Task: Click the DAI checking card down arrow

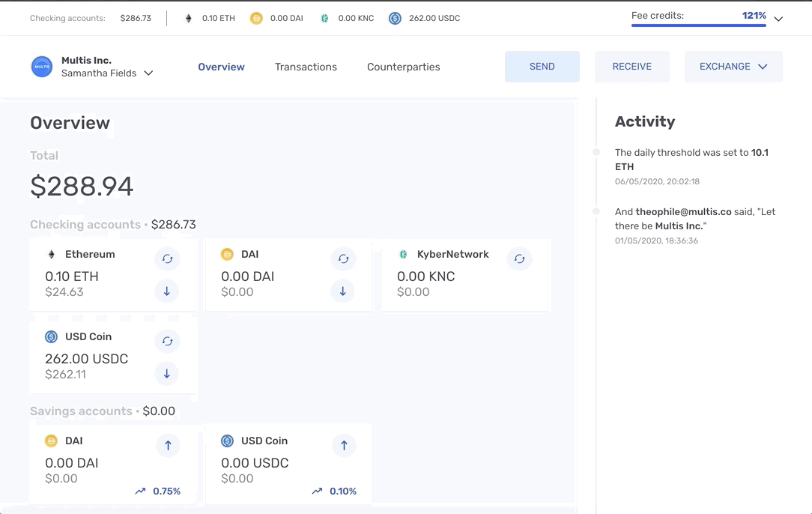Action: coord(343,291)
